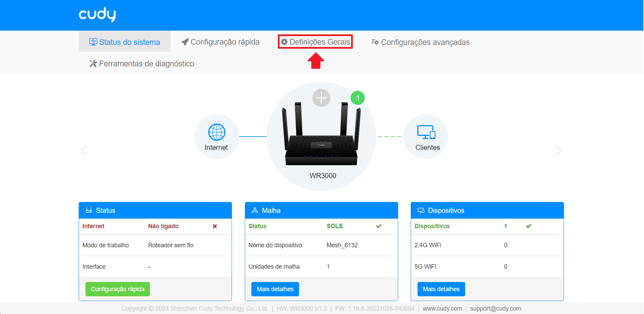
Task: Click the Clientes devices icon
Action: pyautogui.click(x=426, y=132)
